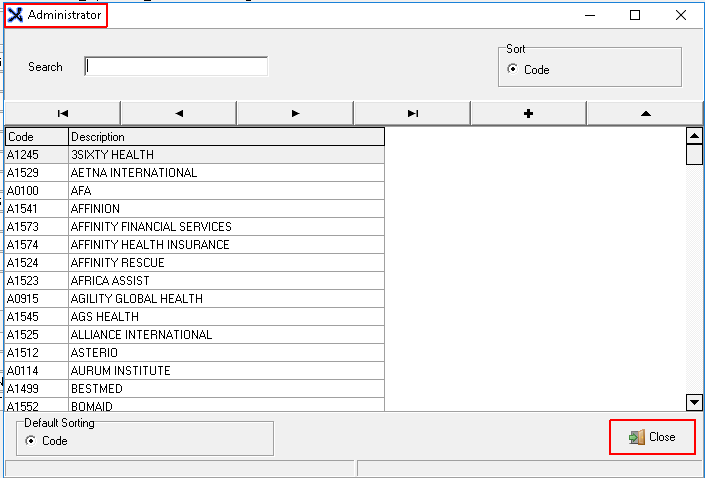
Task: Select the AFA description cell
Action: click(227, 191)
